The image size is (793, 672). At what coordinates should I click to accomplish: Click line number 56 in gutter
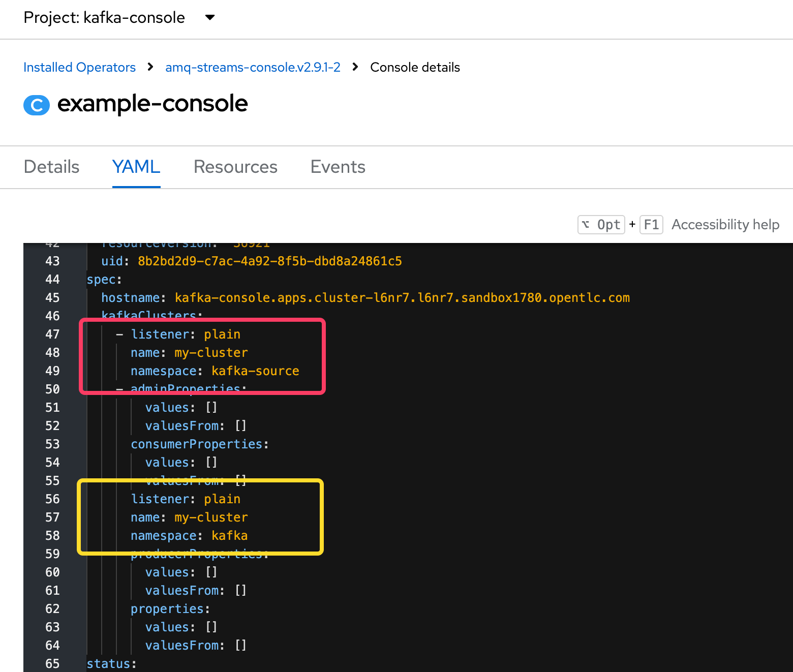pyautogui.click(x=52, y=499)
